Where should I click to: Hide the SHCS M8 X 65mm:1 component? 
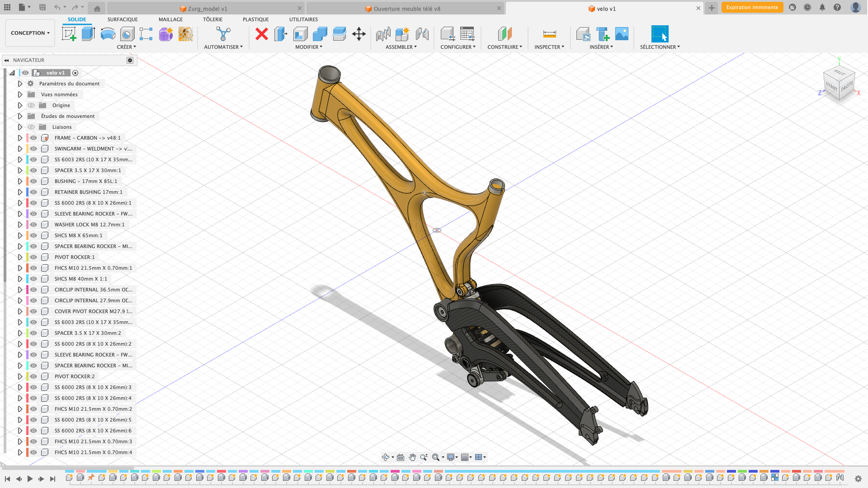[33, 235]
